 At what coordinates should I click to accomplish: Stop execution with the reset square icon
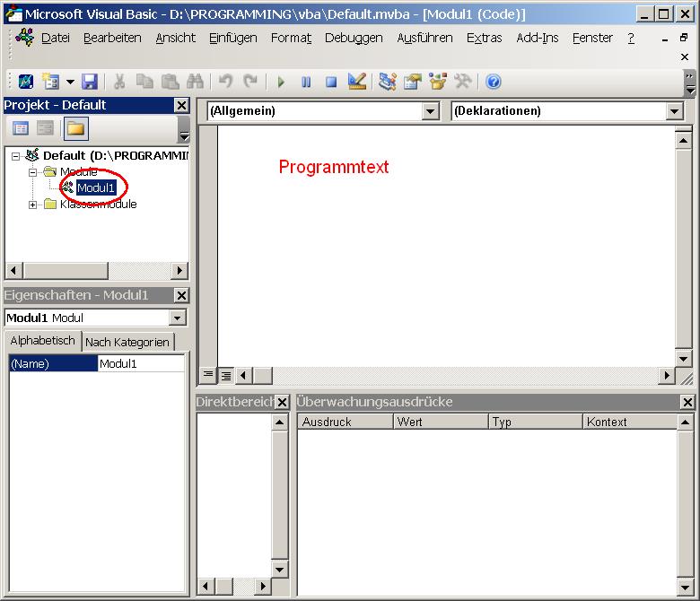tap(331, 82)
